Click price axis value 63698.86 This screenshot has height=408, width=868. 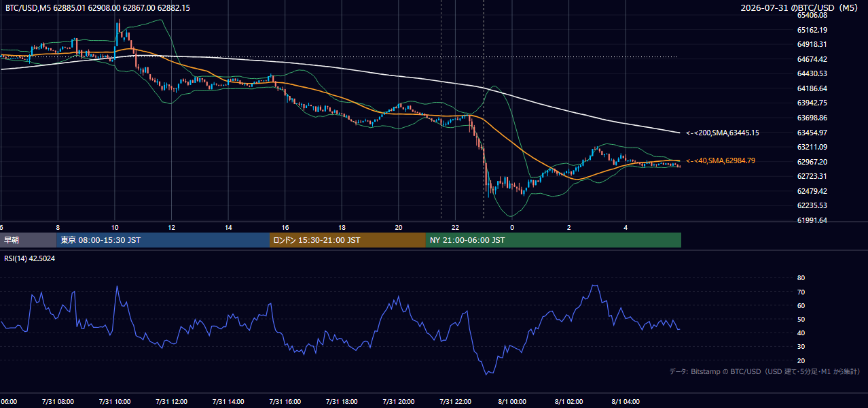coord(812,118)
